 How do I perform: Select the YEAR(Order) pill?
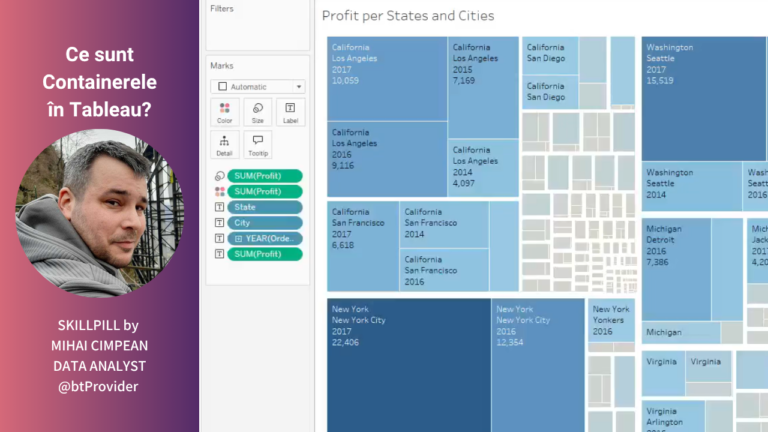tap(265, 239)
